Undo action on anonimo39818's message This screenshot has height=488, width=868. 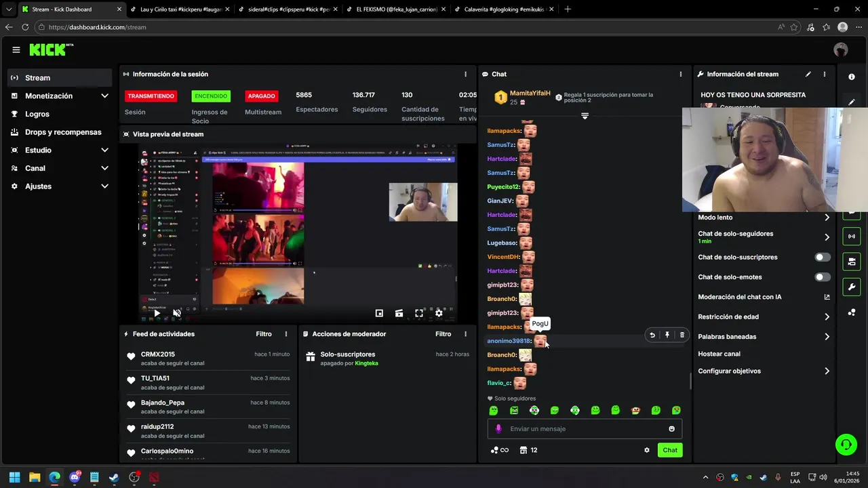(652, 335)
